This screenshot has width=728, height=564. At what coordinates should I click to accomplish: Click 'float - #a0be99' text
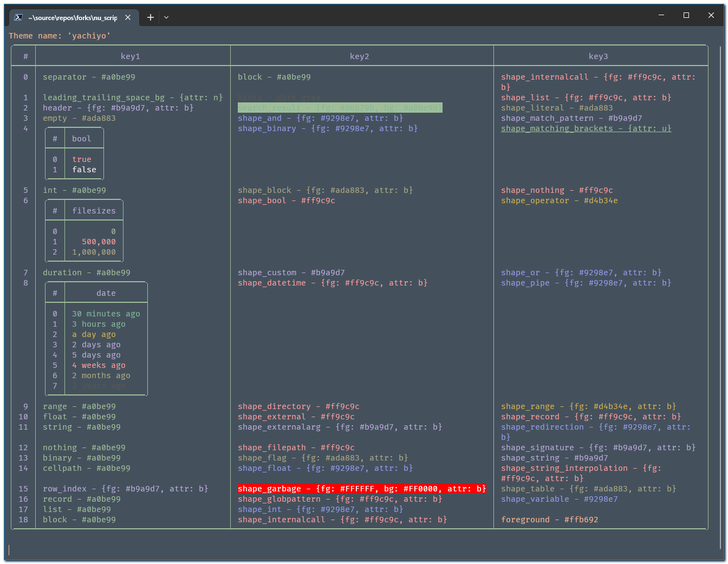pos(80,417)
